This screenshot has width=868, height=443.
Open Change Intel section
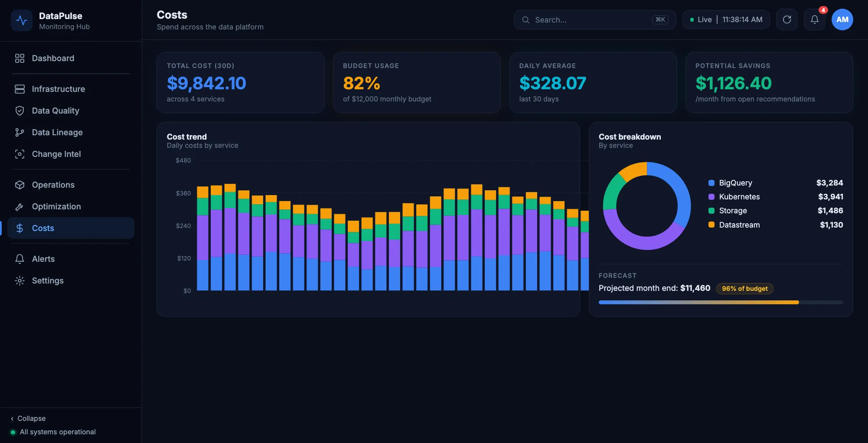coord(71,154)
